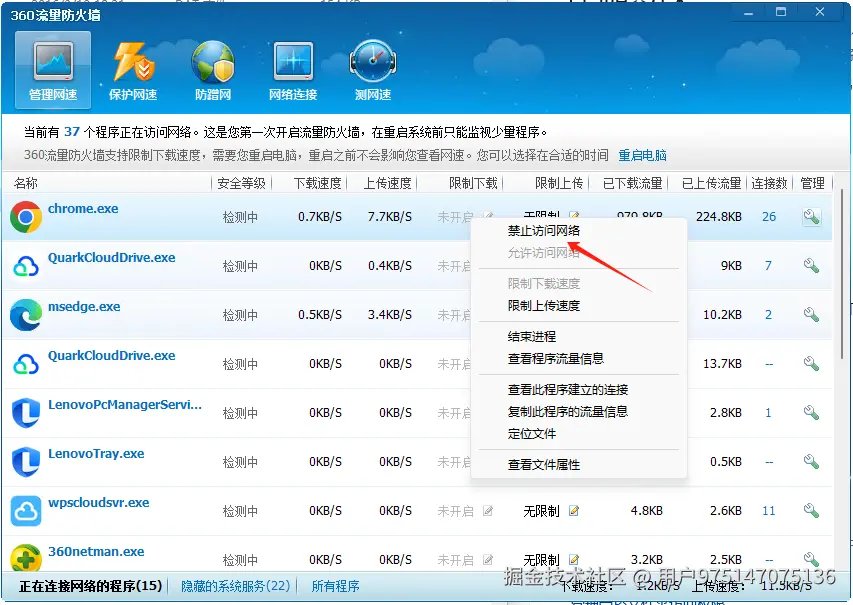Switch to 正在连接网络的程序(15) tab
The width and height of the screenshot is (853, 605).
click(x=91, y=586)
